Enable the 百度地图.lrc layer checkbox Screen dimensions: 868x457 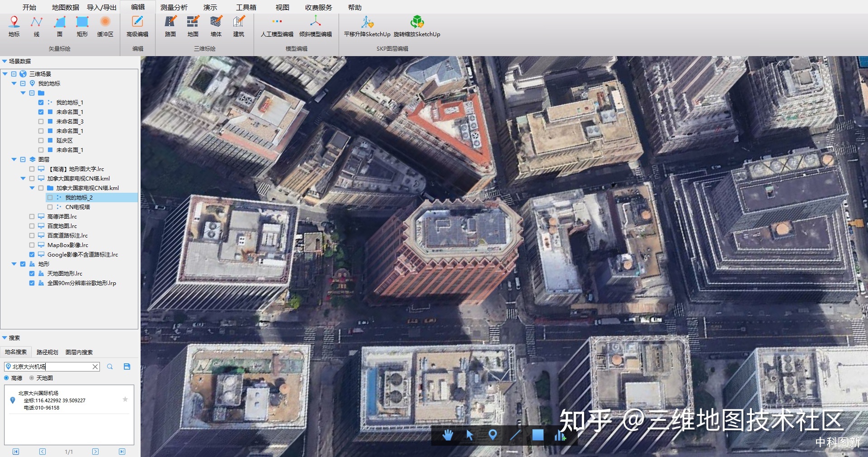pyautogui.click(x=32, y=226)
